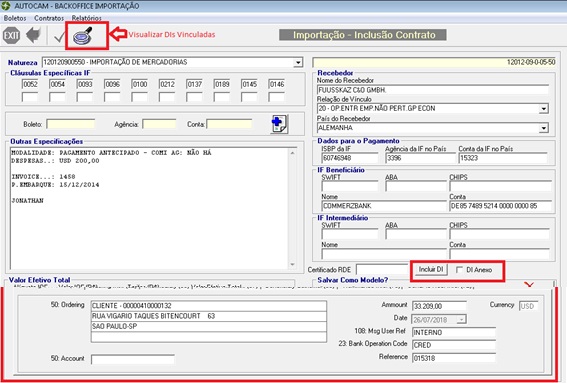The width and height of the screenshot is (567, 383).
Task: Click IF Beneficiário ABA field
Action: (416, 186)
